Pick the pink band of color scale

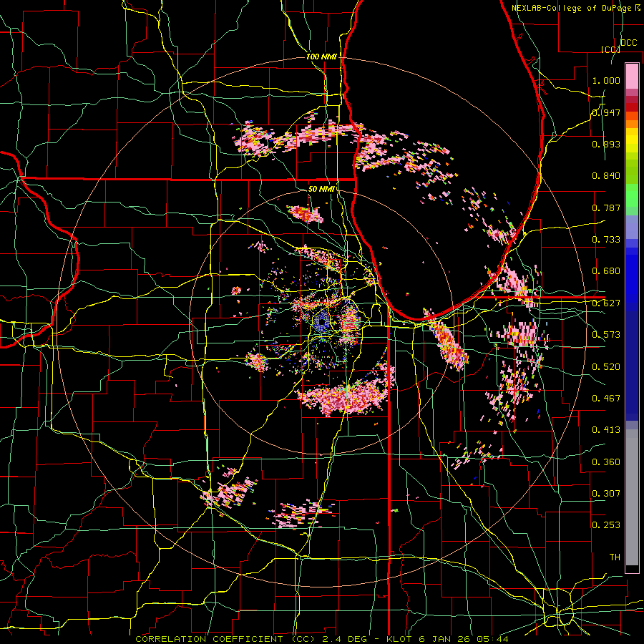click(x=632, y=76)
